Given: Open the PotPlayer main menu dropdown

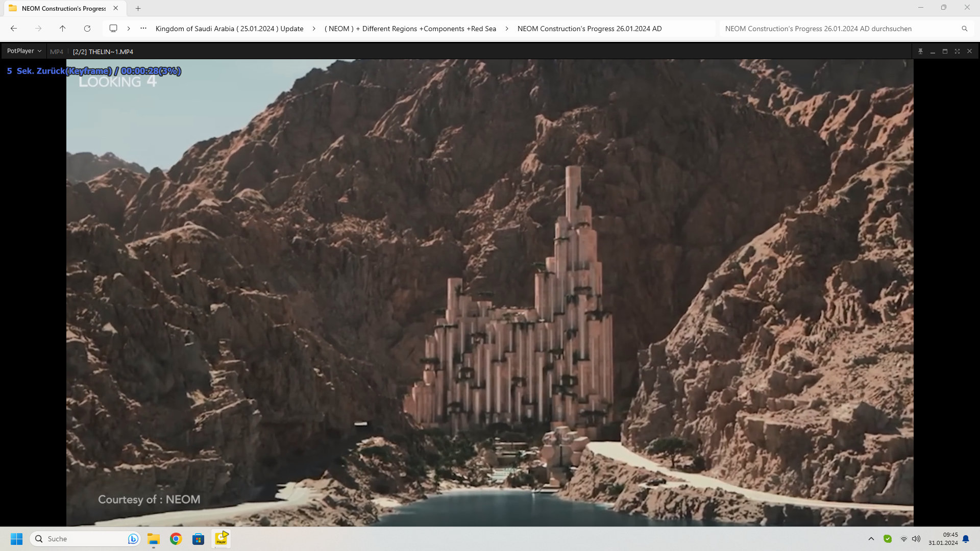Looking at the screenshot, I should click(24, 51).
